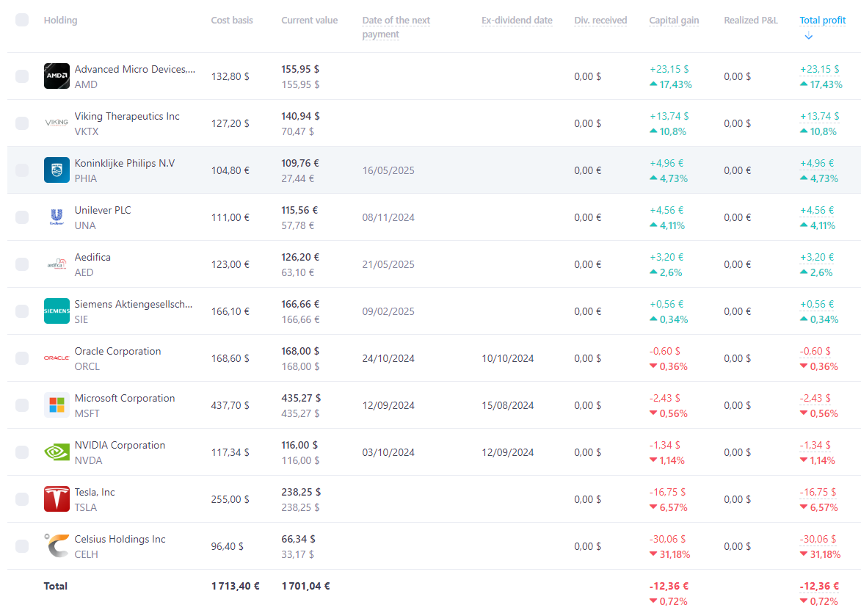Sort by Ex-dividend date column header
This screenshot has height=616, width=861.
click(517, 21)
